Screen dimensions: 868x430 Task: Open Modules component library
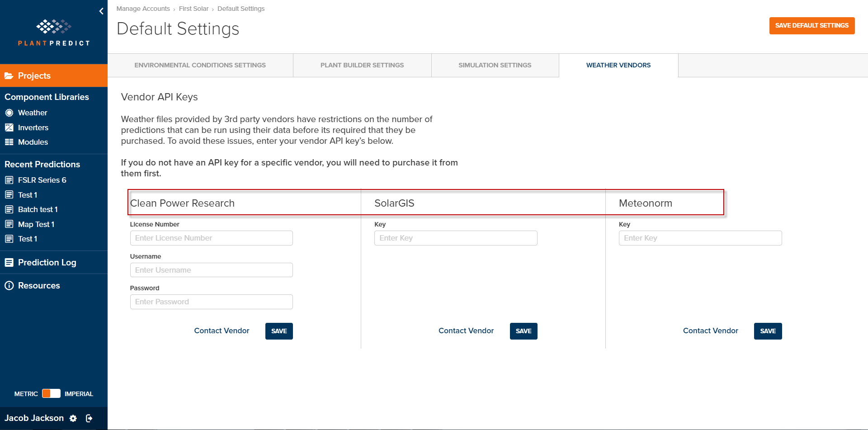[x=33, y=142]
